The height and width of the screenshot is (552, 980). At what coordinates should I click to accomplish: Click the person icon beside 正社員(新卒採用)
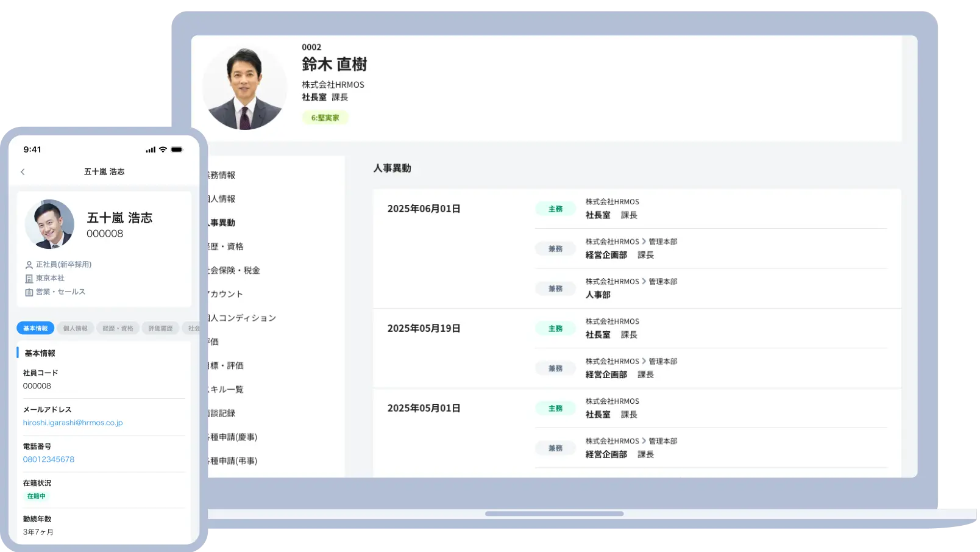(29, 264)
